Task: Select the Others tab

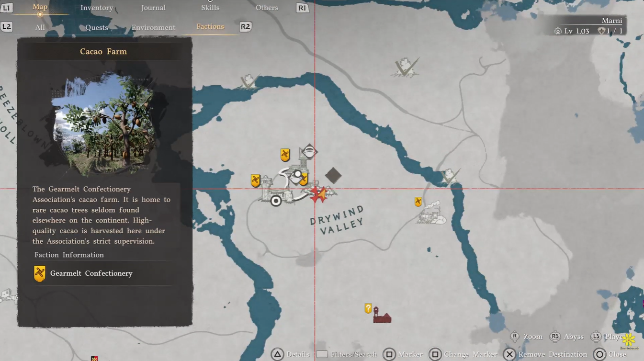Action: coord(267,8)
